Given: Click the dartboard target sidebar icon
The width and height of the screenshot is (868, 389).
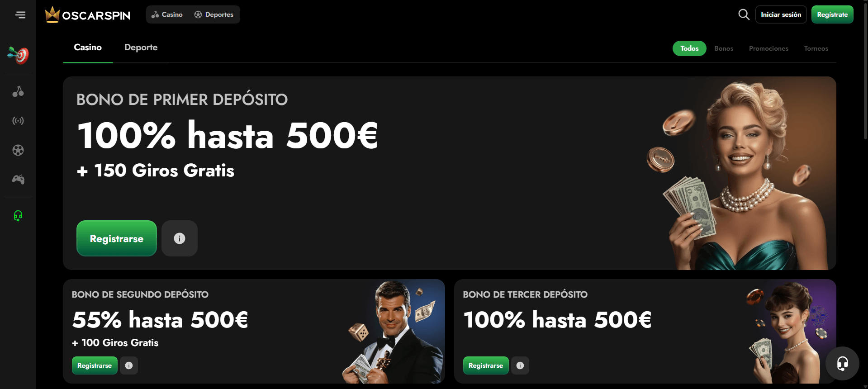Looking at the screenshot, I should pos(18,55).
